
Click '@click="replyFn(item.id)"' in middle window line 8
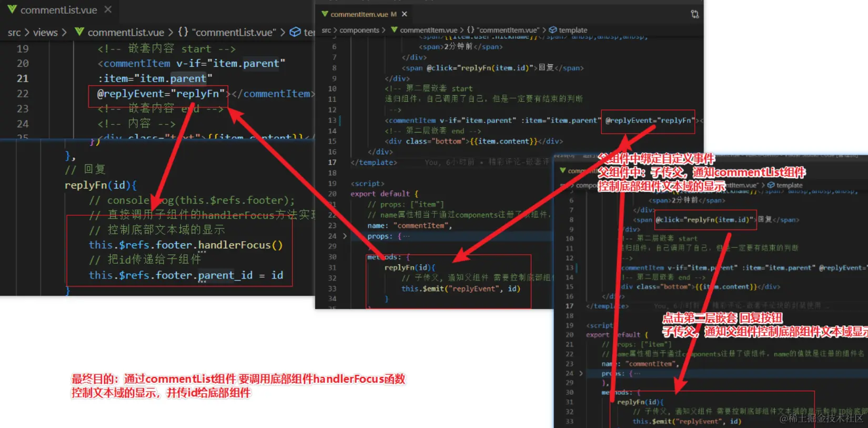pos(481,68)
